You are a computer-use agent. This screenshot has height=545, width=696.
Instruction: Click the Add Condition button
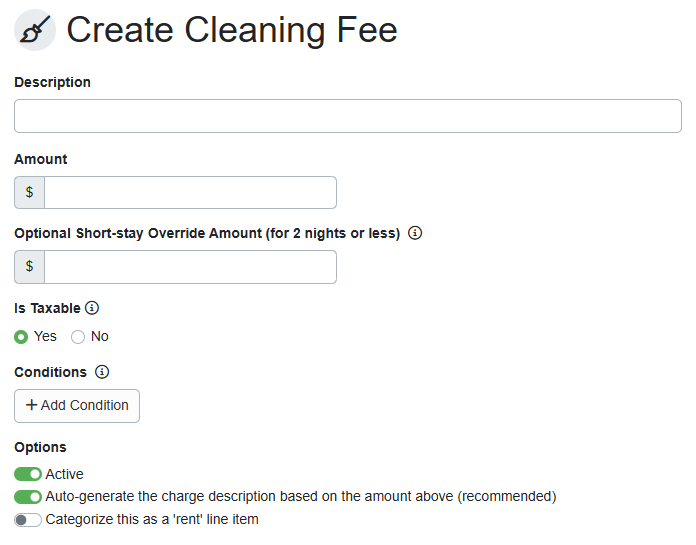click(x=77, y=406)
